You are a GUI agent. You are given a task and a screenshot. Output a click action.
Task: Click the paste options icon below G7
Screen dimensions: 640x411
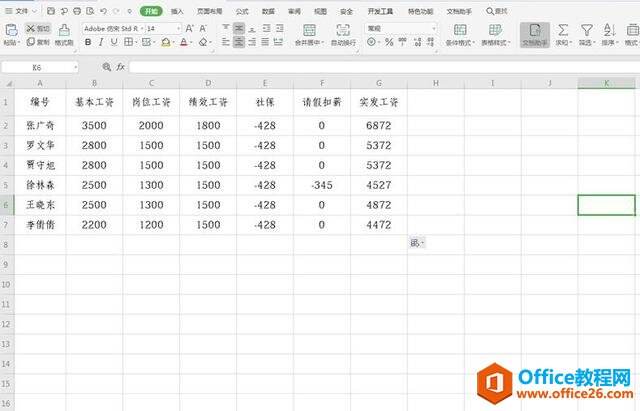tap(416, 243)
